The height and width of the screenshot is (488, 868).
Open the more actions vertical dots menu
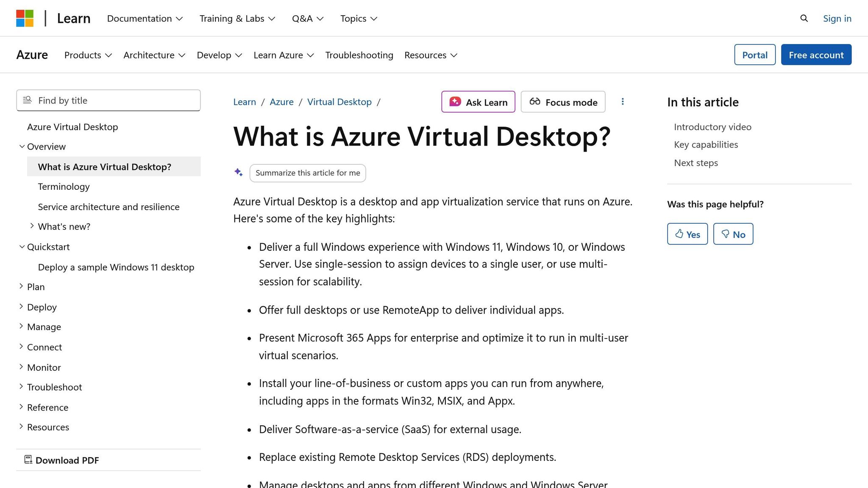pyautogui.click(x=623, y=102)
